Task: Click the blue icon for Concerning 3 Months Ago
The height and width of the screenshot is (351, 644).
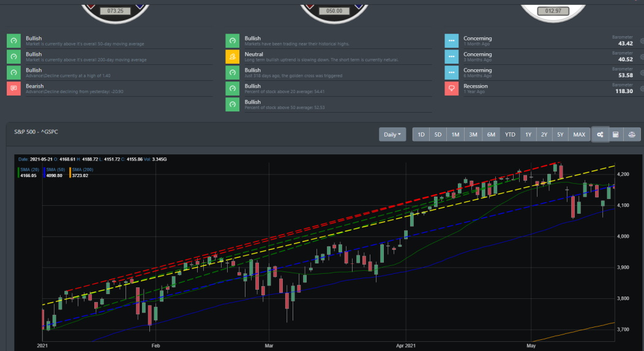Action: click(451, 57)
